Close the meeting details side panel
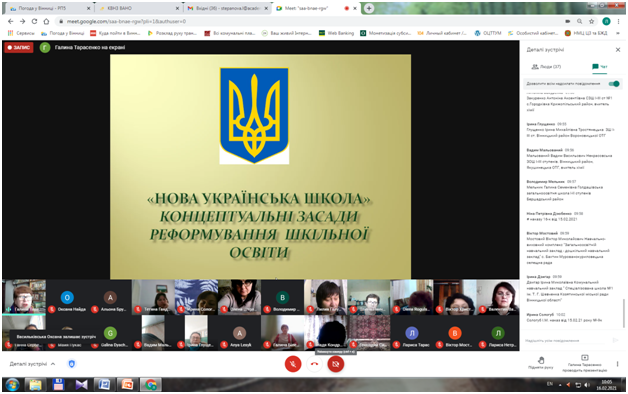 (x=618, y=50)
